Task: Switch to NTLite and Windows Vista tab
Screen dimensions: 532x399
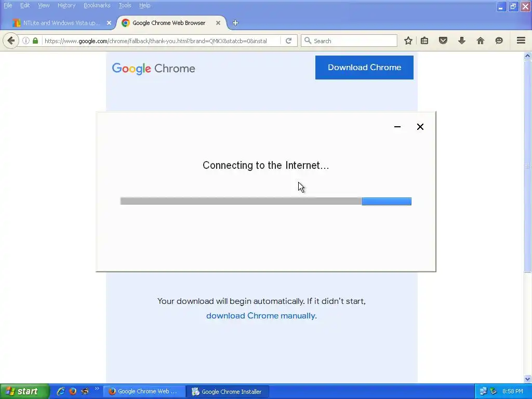Action: pyautogui.click(x=61, y=23)
